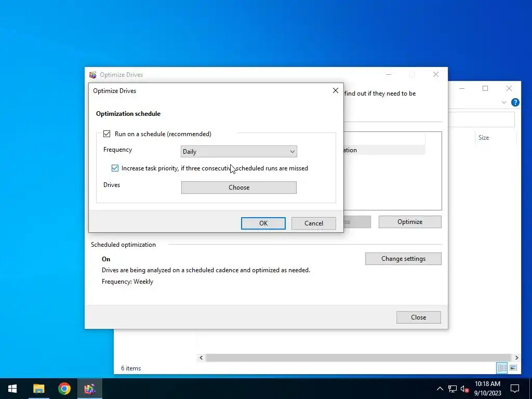Close the Optimization schedule dialog with X

pyautogui.click(x=335, y=90)
